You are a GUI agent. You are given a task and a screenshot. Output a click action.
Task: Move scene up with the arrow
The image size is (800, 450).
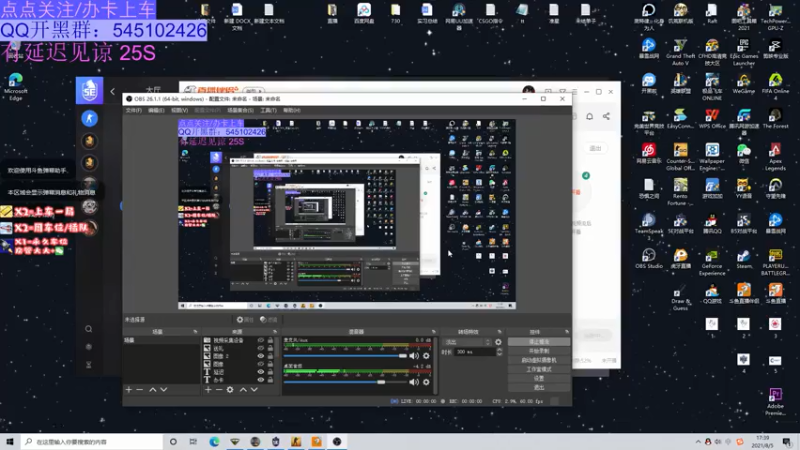coord(153,390)
